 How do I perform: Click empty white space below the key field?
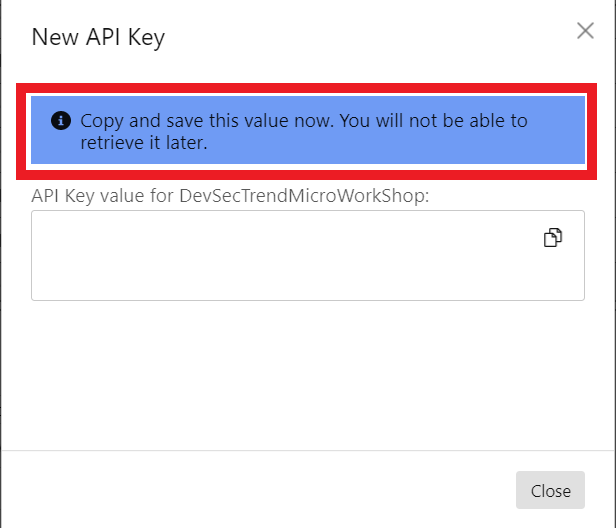(308, 373)
